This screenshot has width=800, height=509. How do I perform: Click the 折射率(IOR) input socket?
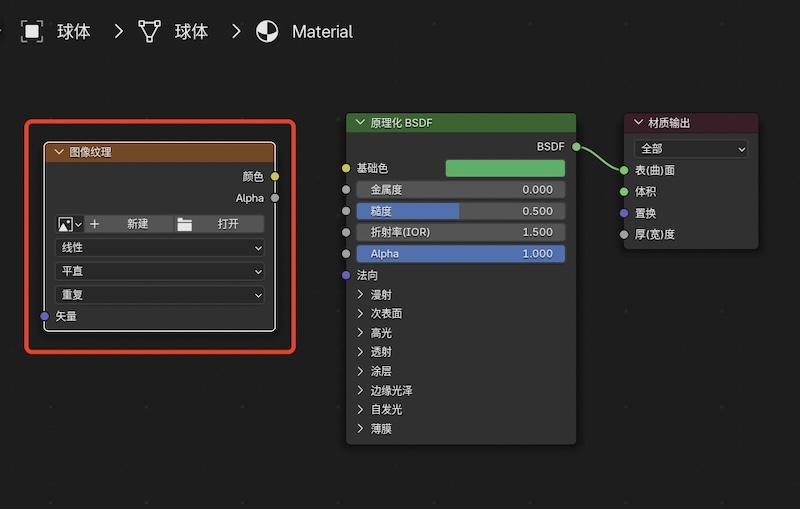(x=346, y=232)
